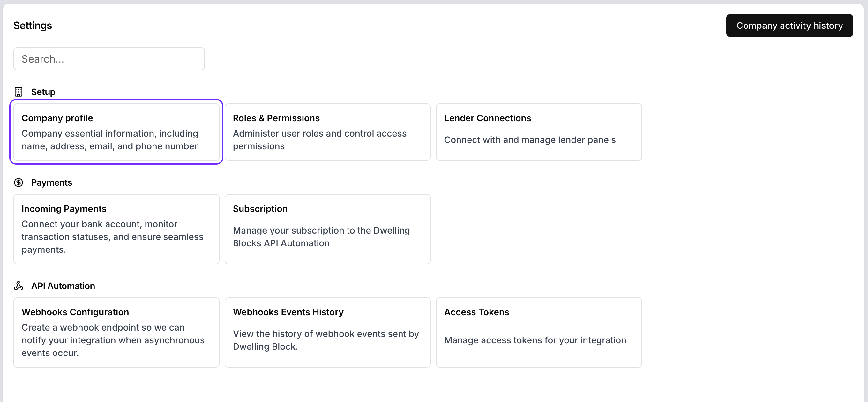Click 'Manage access tokens for your integration' text

pos(535,340)
